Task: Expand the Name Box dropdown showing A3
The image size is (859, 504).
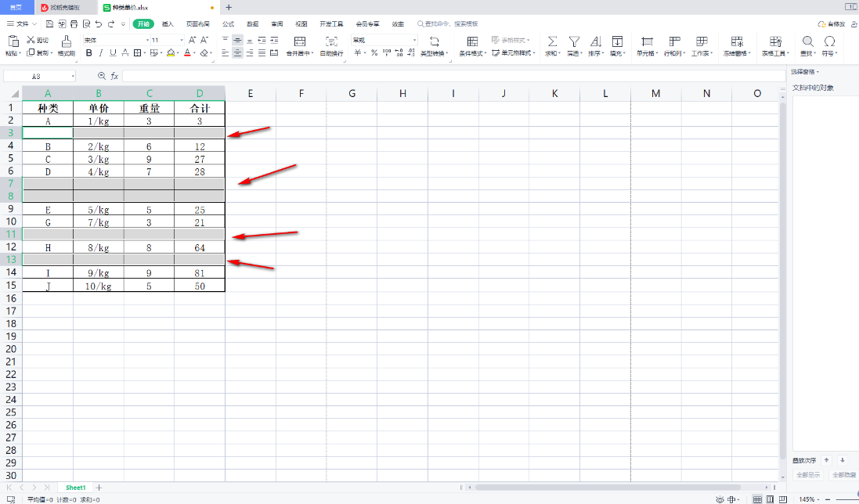Action: (72, 76)
